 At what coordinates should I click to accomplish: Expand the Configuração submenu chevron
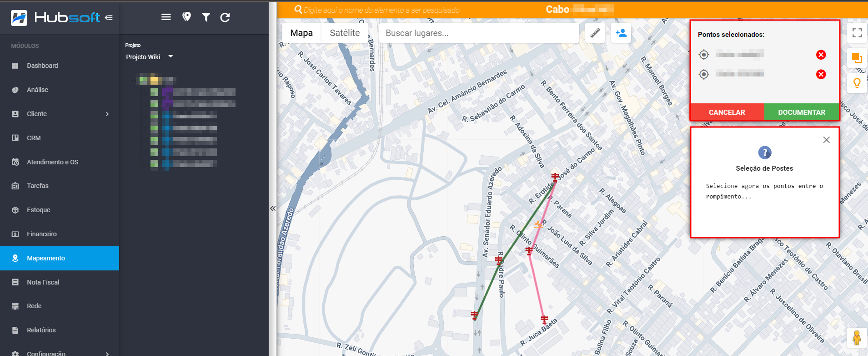[x=107, y=354]
